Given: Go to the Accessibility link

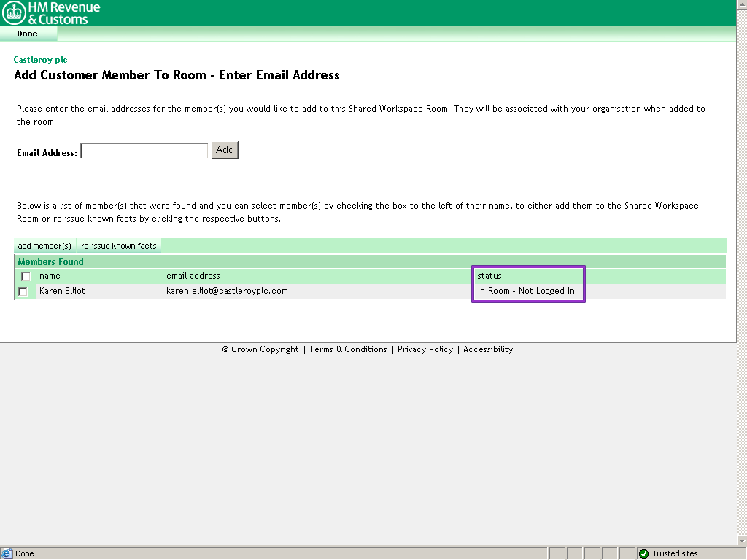Looking at the screenshot, I should pyautogui.click(x=488, y=349).
